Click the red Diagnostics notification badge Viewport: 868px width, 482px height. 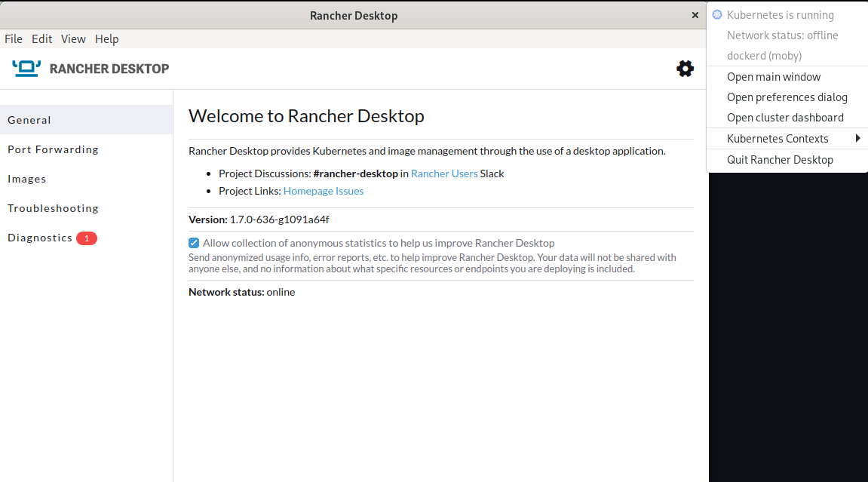tap(86, 238)
